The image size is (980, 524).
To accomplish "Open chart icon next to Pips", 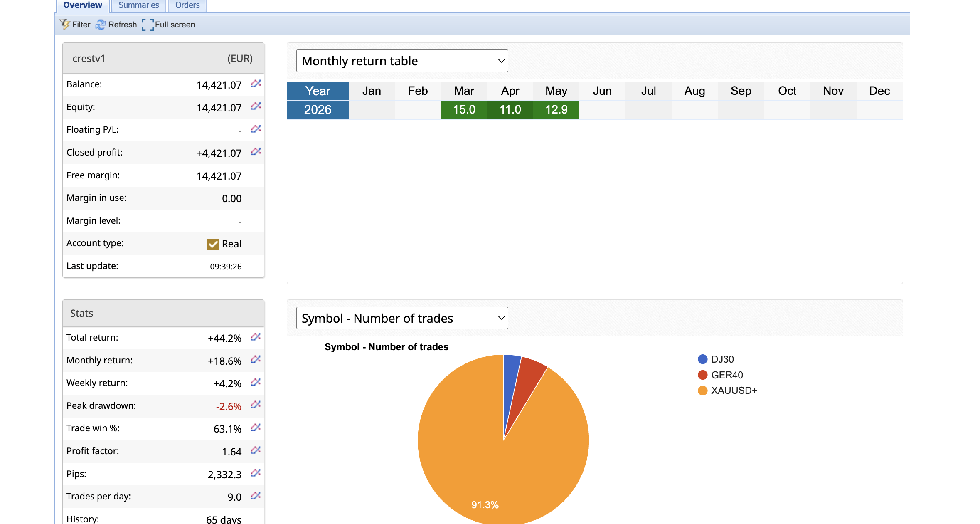I will [x=256, y=472].
